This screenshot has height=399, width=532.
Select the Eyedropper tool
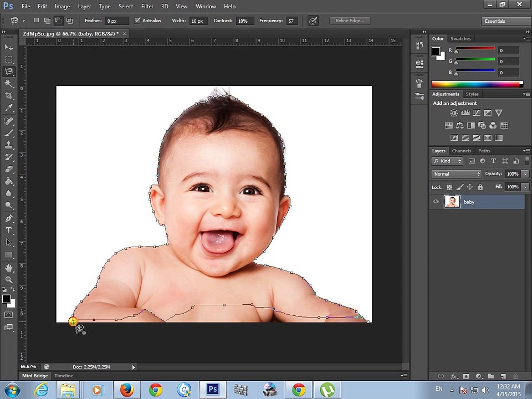(x=9, y=108)
